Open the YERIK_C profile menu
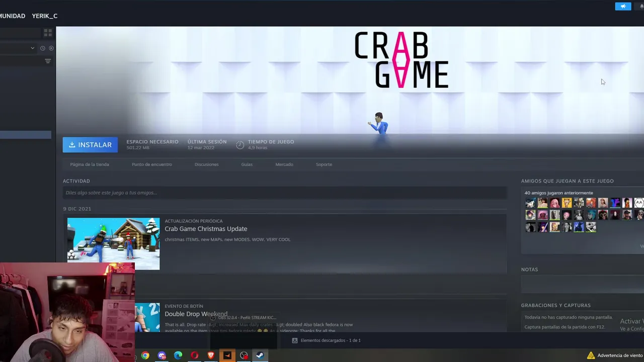644x362 pixels. 44,16
